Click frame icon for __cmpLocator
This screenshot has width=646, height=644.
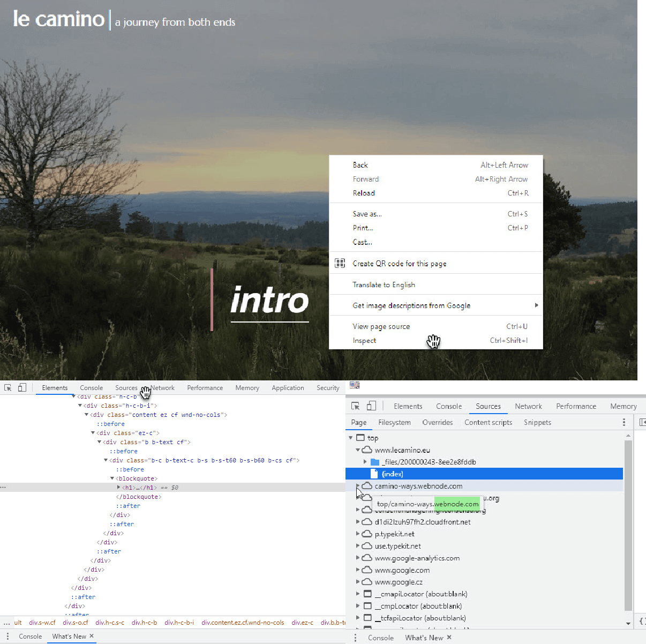tap(367, 606)
